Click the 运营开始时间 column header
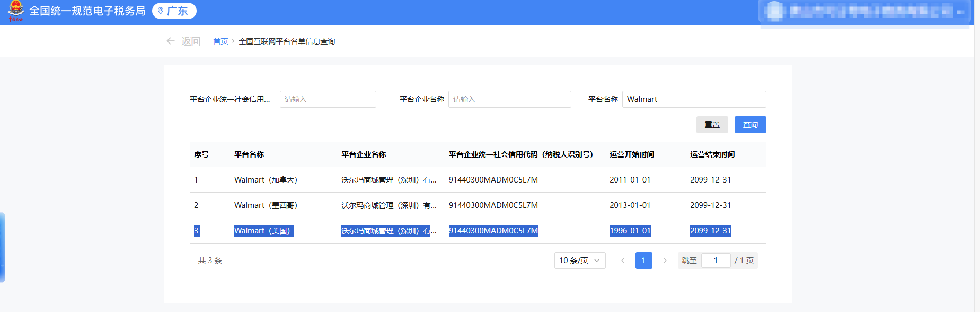This screenshot has height=312, width=980. (x=632, y=154)
